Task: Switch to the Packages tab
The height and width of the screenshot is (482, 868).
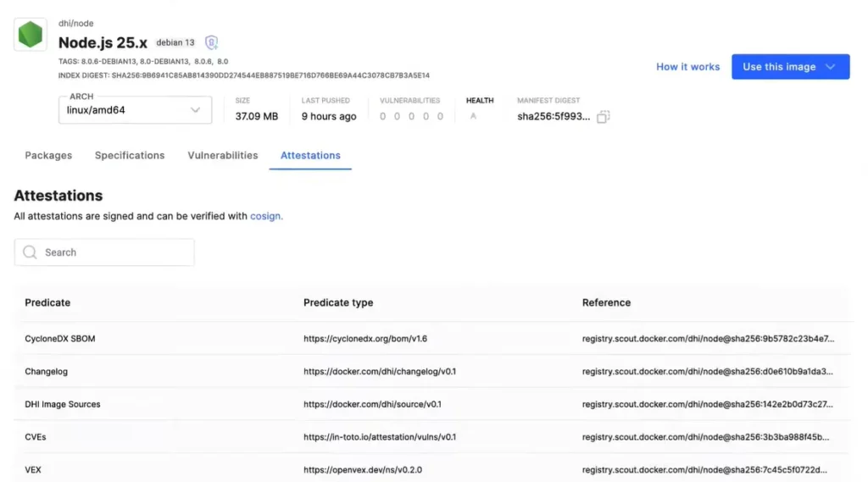Action: (x=48, y=156)
